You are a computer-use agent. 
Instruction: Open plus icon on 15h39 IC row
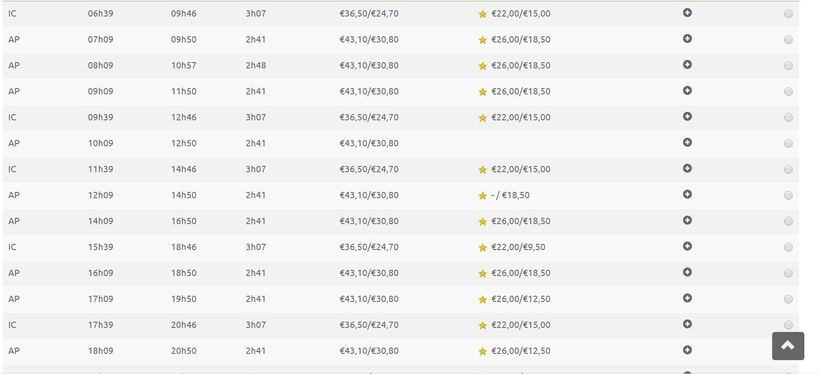click(687, 246)
